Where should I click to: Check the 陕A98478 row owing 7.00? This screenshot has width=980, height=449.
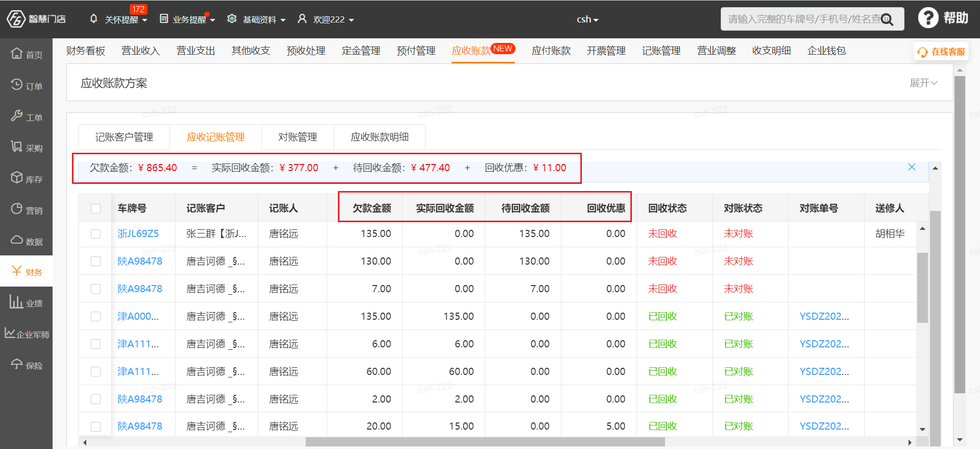click(x=95, y=289)
